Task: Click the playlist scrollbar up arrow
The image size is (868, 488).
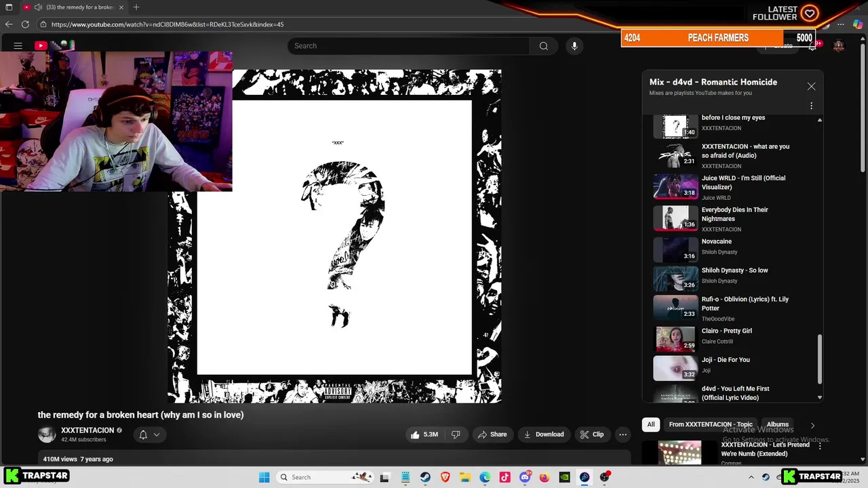Action: tap(820, 120)
